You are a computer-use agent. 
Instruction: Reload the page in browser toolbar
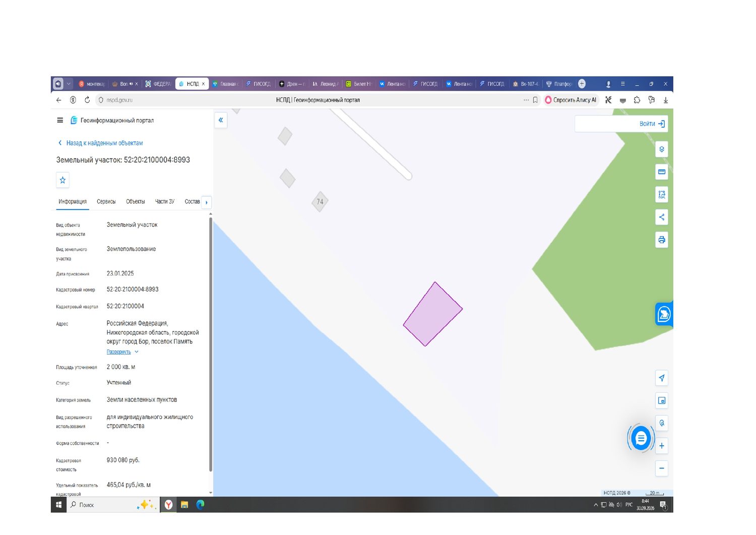(87, 100)
